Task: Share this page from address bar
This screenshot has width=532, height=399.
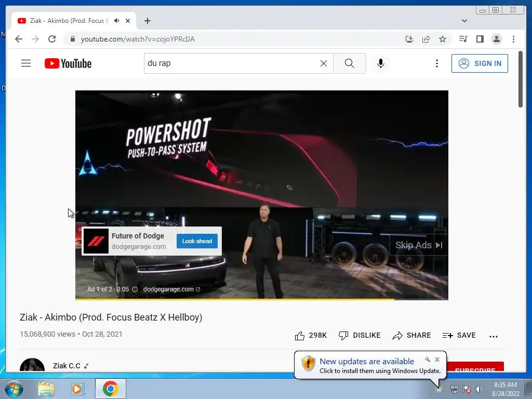Action: pyautogui.click(x=426, y=39)
